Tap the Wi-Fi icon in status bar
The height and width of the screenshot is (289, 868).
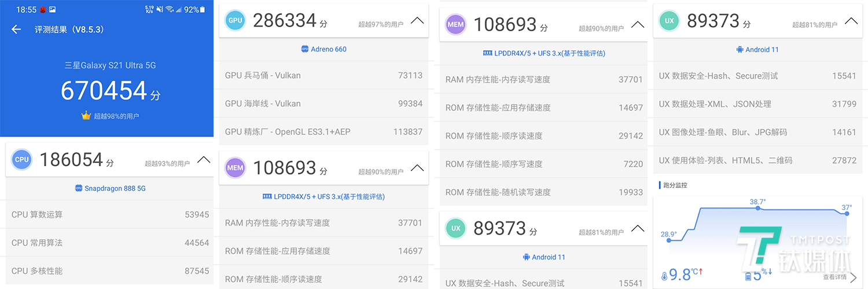[170, 10]
